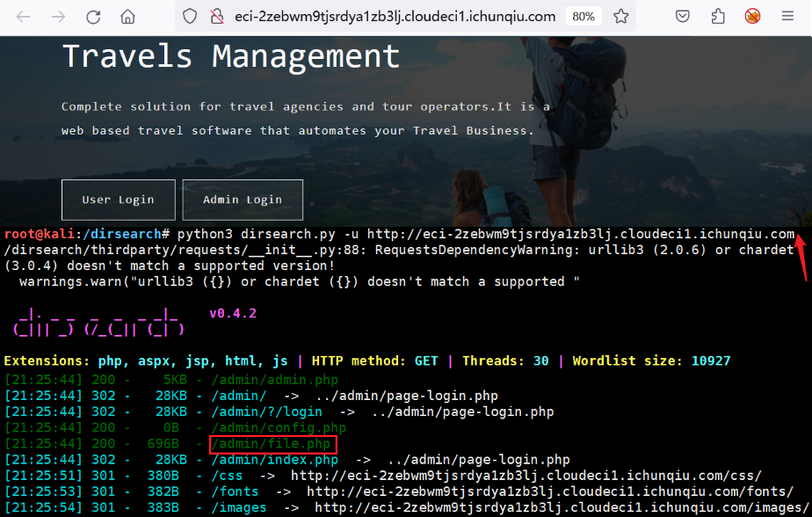This screenshot has height=517, width=812.
Task: Select the RequestsDependencyWarning line
Action: point(399,251)
